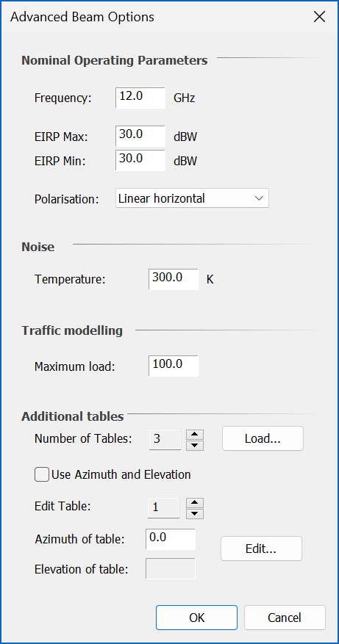
Task: Close the Advanced Beam Options dialog
Action: (x=319, y=17)
